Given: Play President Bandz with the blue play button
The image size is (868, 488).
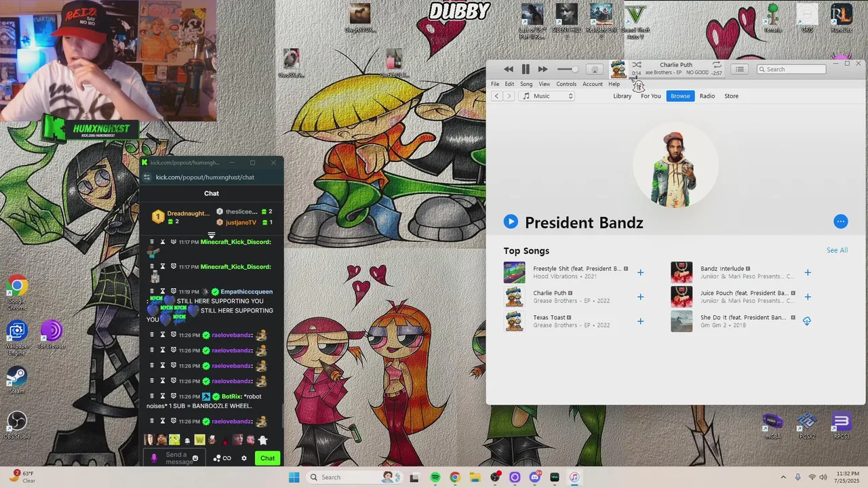Looking at the screenshot, I should tap(511, 222).
